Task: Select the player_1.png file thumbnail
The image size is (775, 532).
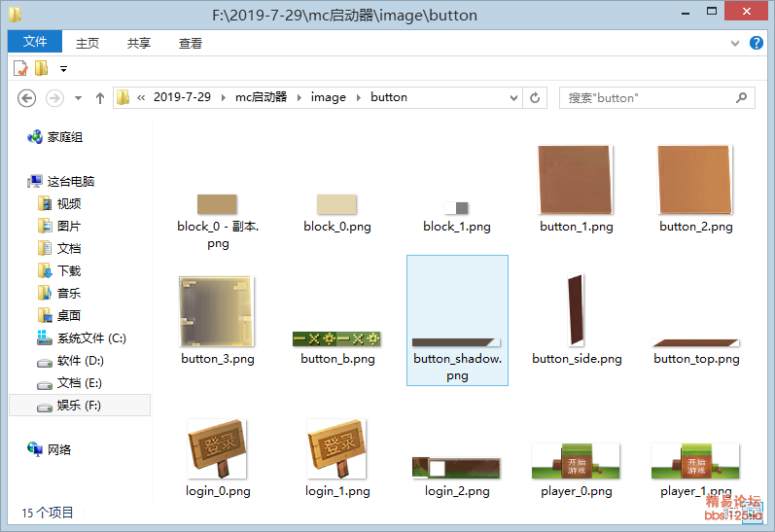Action: [x=695, y=461]
